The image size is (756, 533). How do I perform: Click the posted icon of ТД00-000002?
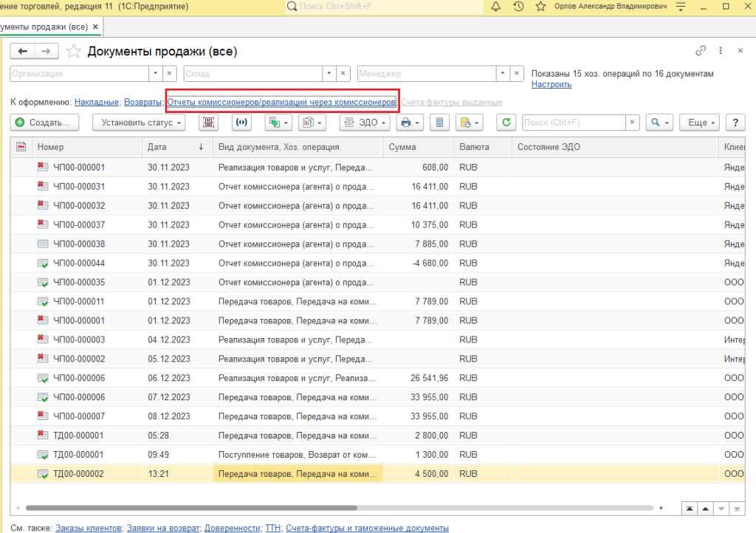[43, 474]
